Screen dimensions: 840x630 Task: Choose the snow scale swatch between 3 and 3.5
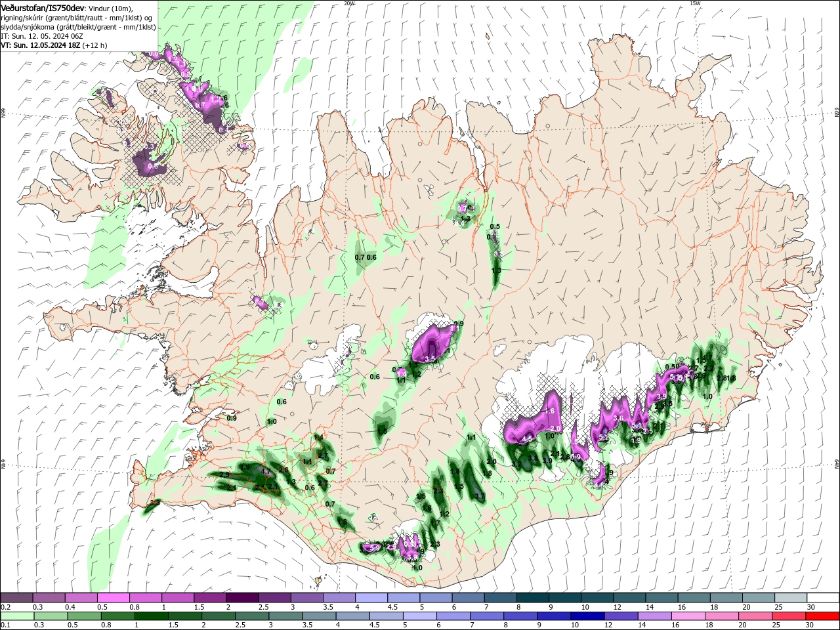(306, 598)
